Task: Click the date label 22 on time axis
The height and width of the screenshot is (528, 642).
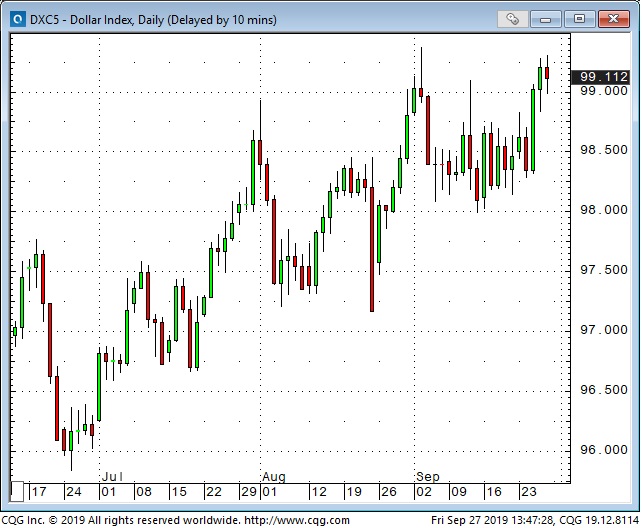Action: point(214,492)
